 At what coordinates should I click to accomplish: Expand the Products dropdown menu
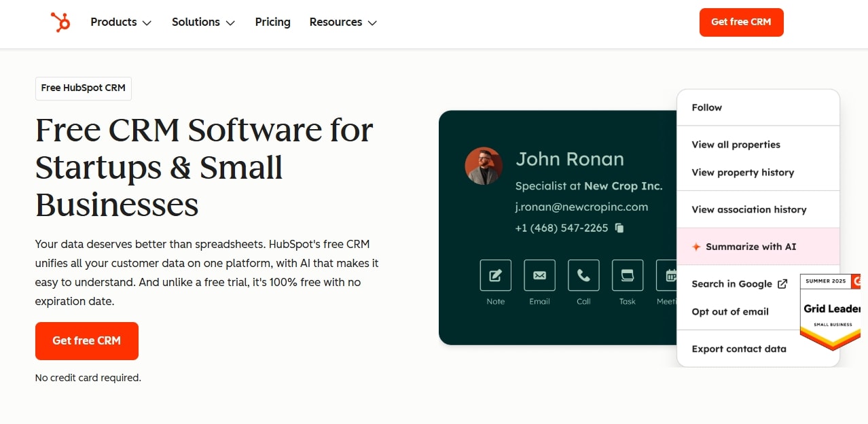(121, 22)
